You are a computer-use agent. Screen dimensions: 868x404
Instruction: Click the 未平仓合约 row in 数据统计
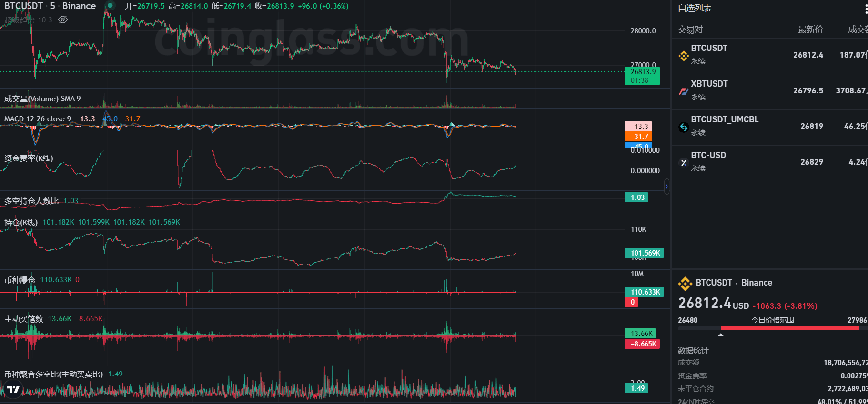[x=773, y=389]
